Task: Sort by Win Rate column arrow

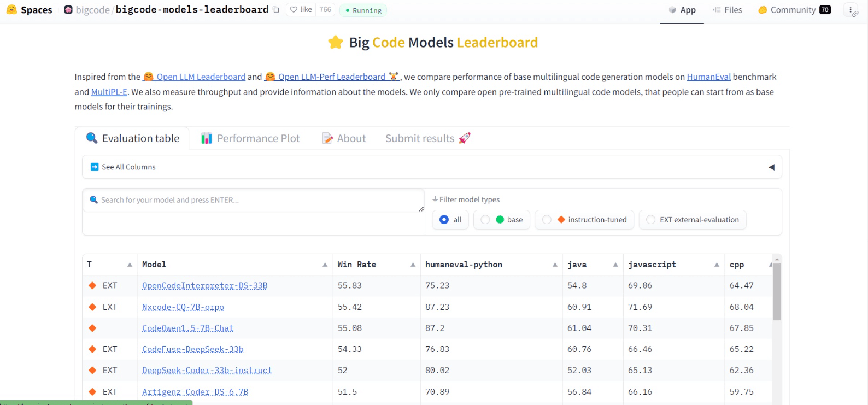Action: click(413, 265)
